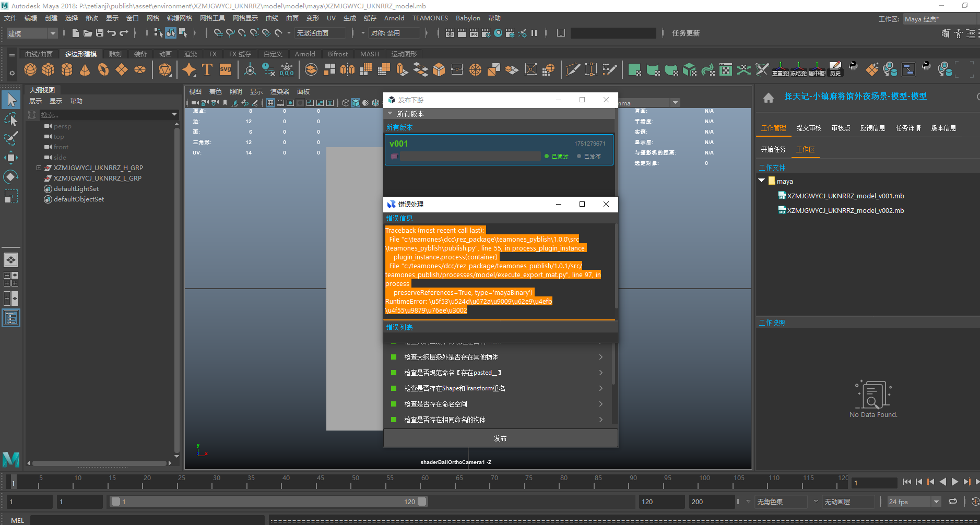Collapse the maya folder in work files

pyautogui.click(x=762, y=181)
